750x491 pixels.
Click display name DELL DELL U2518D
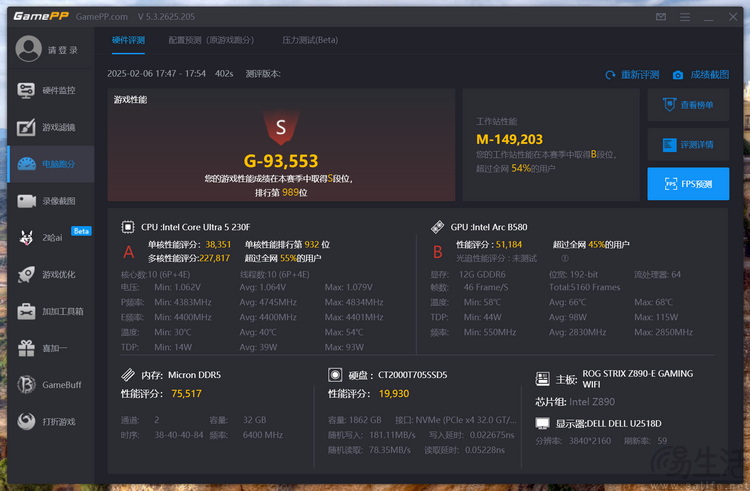click(624, 424)
